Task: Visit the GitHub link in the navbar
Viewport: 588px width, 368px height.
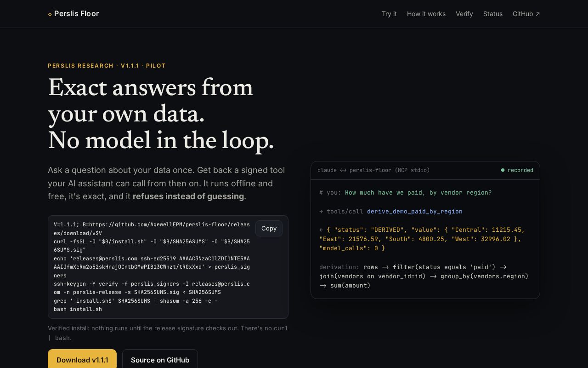Action: click(x=526, y=14)
